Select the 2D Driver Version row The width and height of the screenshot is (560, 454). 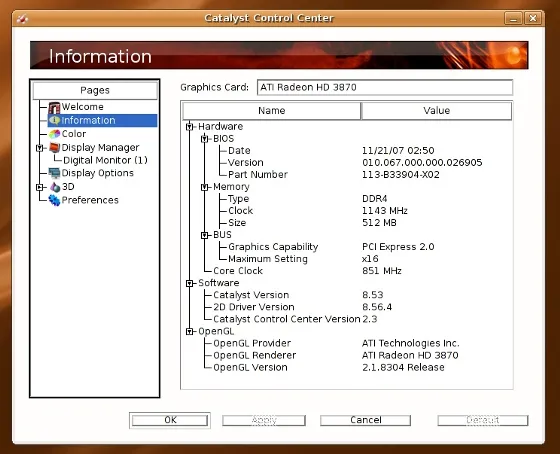coord(347,307)
